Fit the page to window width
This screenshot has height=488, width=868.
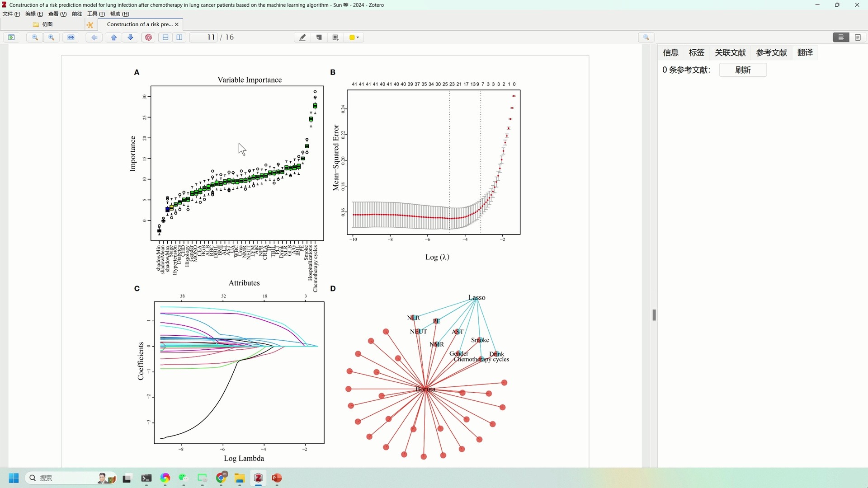click(x=71, y=38)
